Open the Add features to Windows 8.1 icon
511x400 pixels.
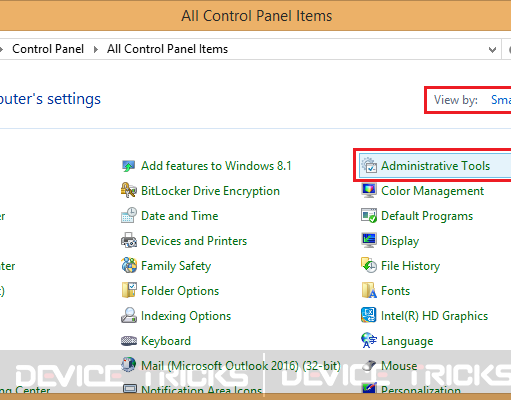[x=128, y=166]
